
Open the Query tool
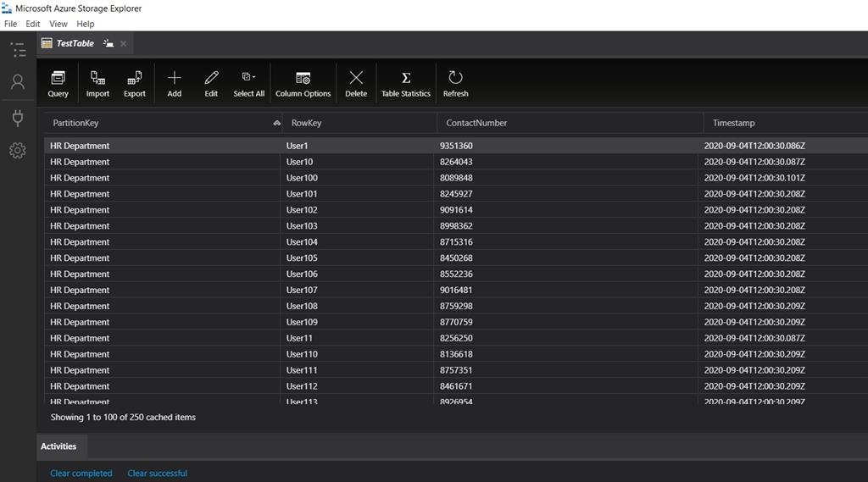[58, 84]
